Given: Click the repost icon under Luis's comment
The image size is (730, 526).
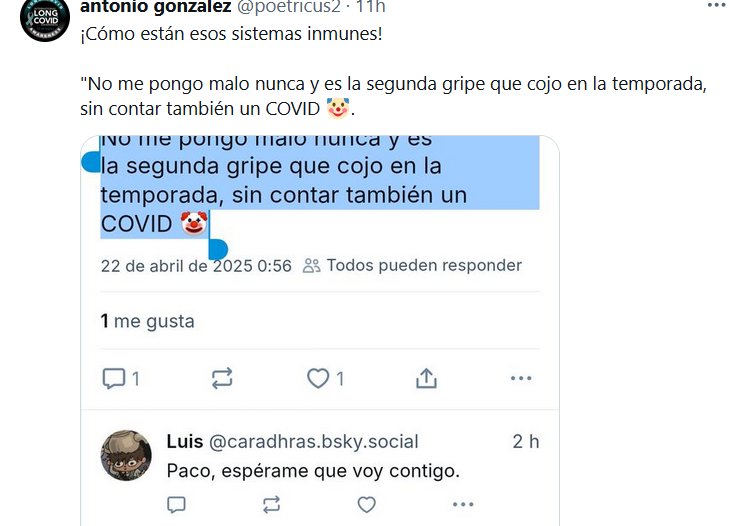Looking at the screenshot, I should click(271, 504).
